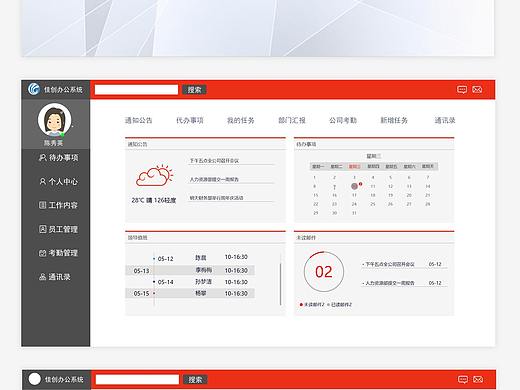
Task: Select the 05-15 schedule row
Action: coord(190,293)
